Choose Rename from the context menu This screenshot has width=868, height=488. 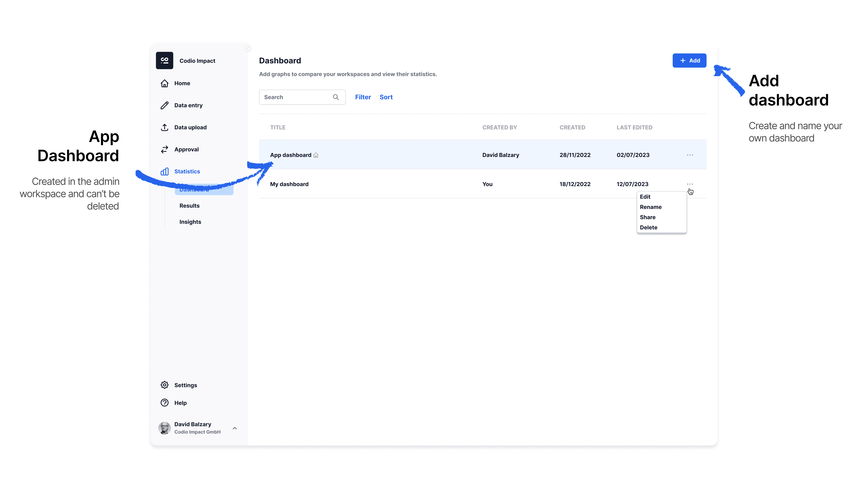click(651, 207)
